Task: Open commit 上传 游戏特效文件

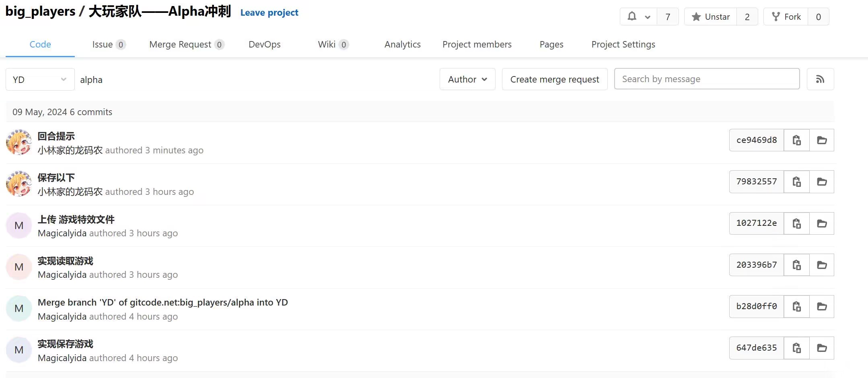Action: (x=76, y=219)
